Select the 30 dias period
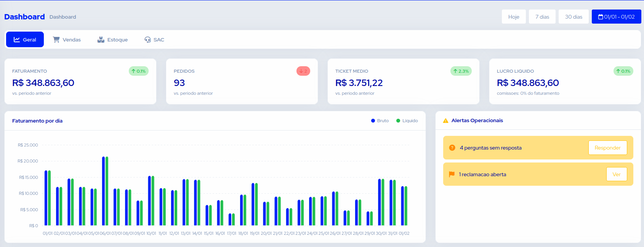644x247 pixels. point(574,17)
